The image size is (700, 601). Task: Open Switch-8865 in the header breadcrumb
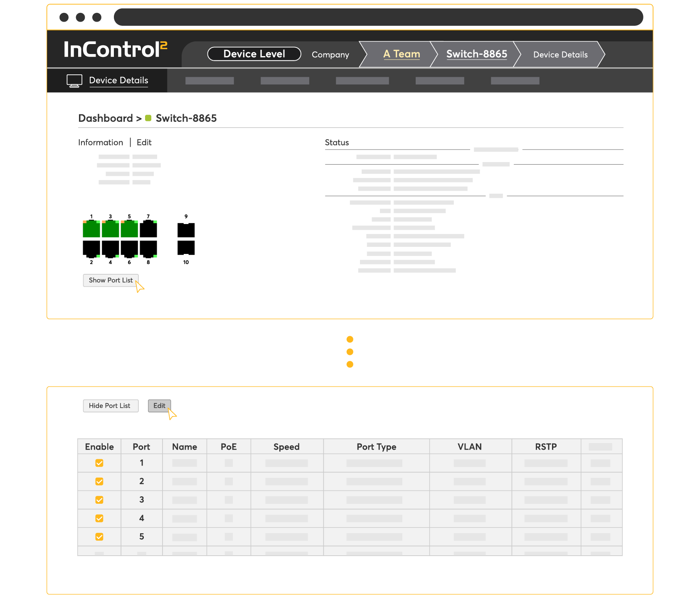(477, 54)
